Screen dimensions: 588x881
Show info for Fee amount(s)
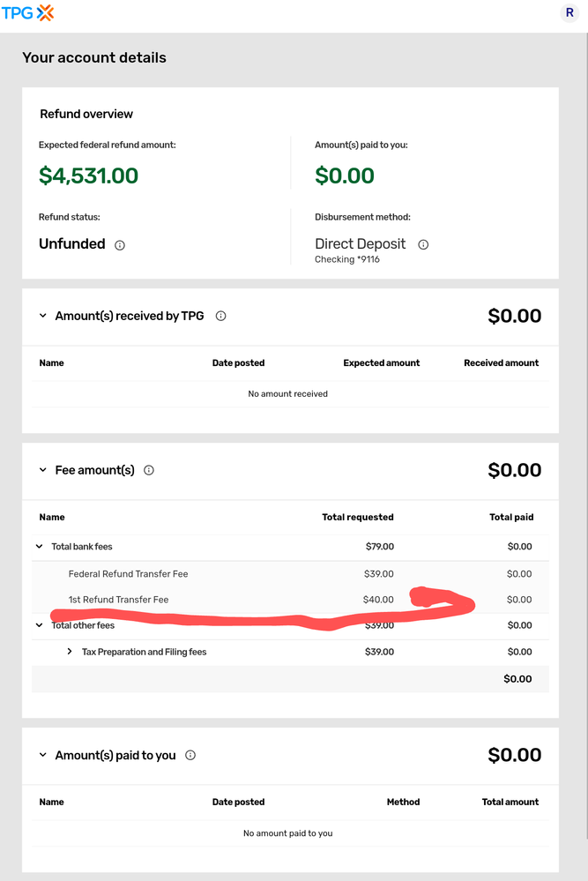coord(149,470)
